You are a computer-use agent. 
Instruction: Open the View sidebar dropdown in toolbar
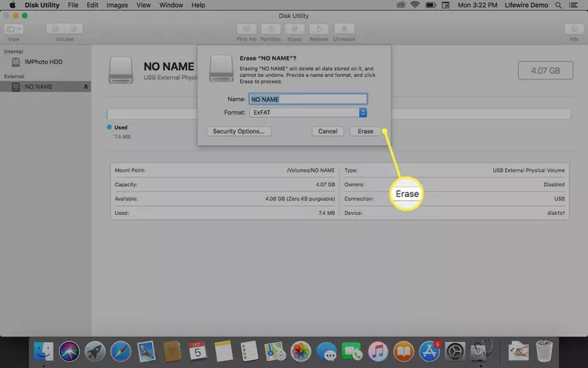pyautogui.click(x=14, y=28)
